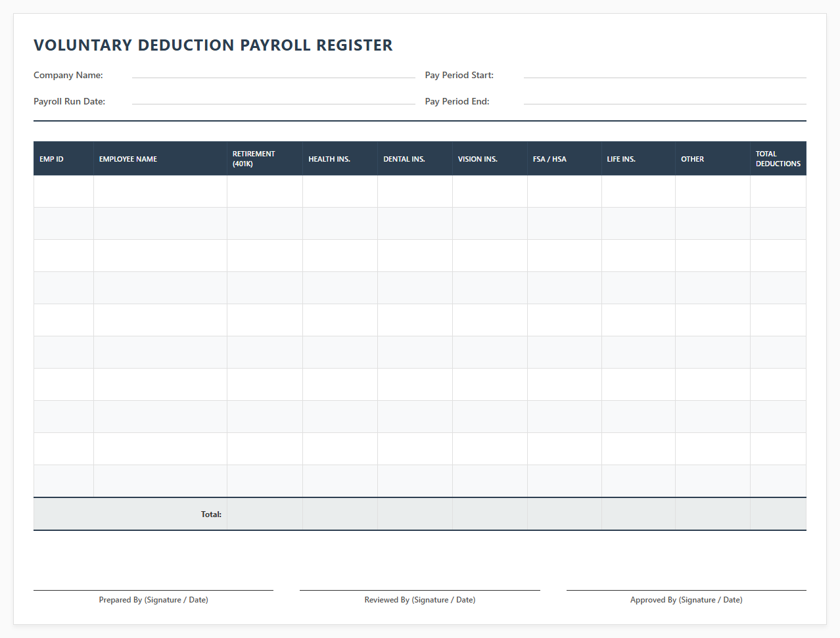This screenshot has width=840, height=638.
Task: Click the OTHER column header
Action: point(713,158)
